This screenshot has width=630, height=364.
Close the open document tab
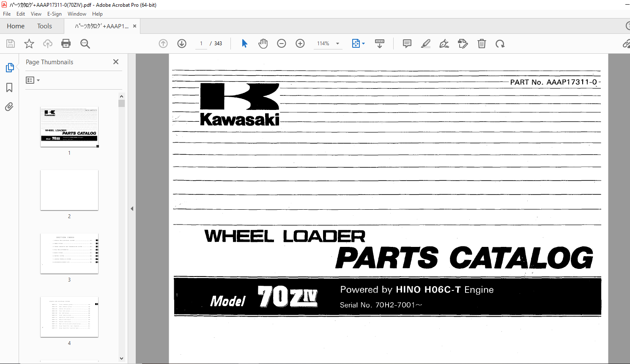[x=134, y=26]
